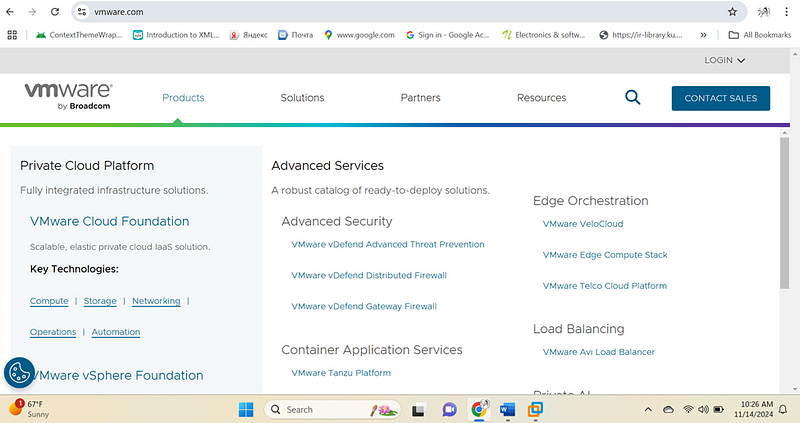Click the browser forward arrow
This screenshot has width=800, height=423.
tap(32, 12)
